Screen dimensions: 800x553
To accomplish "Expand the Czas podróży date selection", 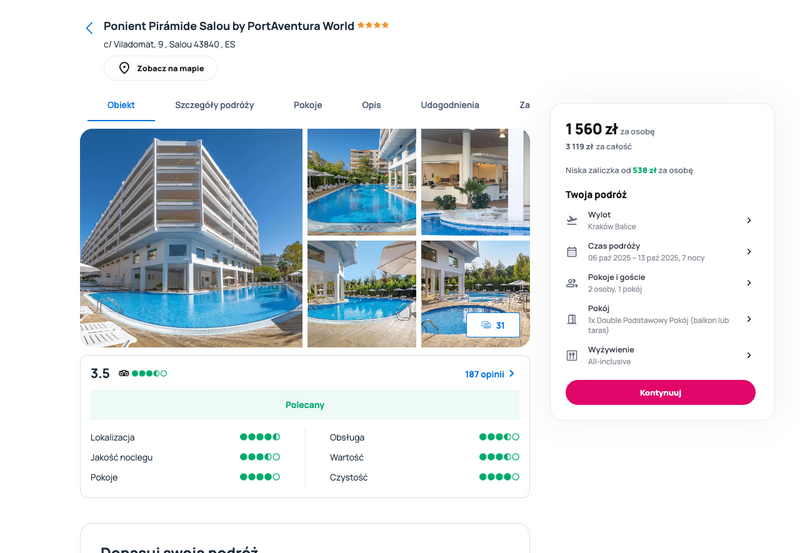I will tap(660, 252).
